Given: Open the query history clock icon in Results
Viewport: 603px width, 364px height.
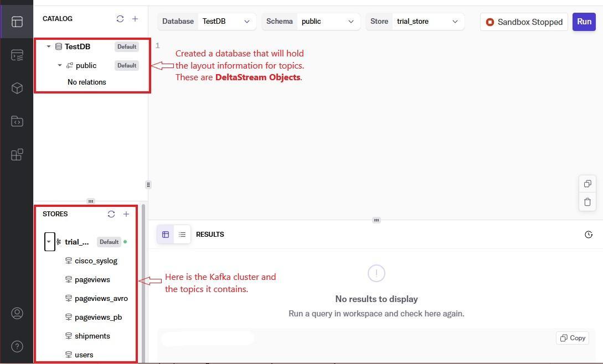Looking at the screenshot, I should pyautogui.click(x=589, y=234).
